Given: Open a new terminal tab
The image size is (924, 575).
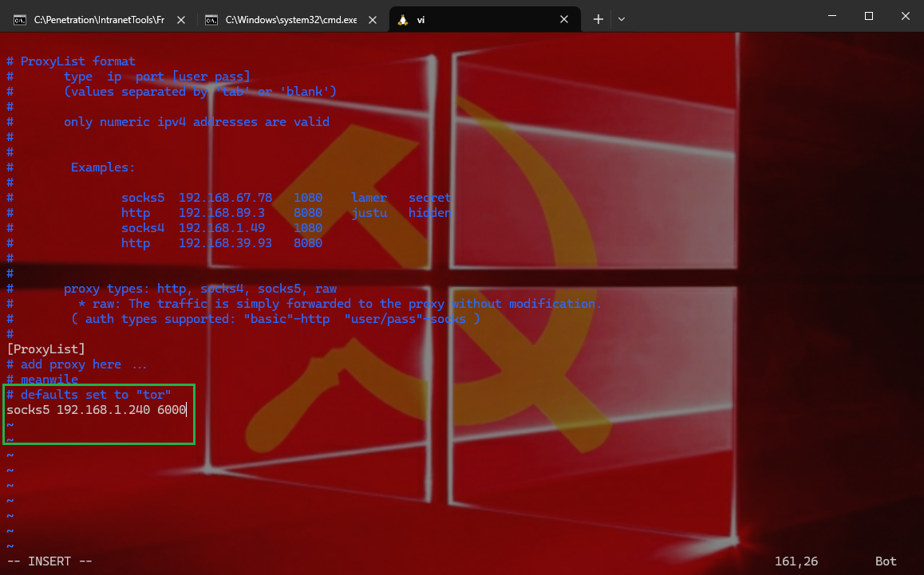Looking at the screenshot, I should 598,19.
